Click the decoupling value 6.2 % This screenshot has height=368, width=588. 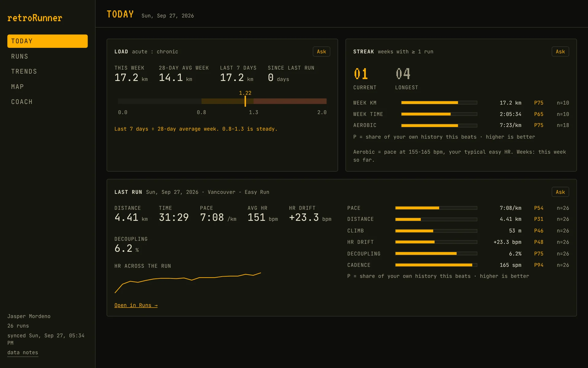126,248
